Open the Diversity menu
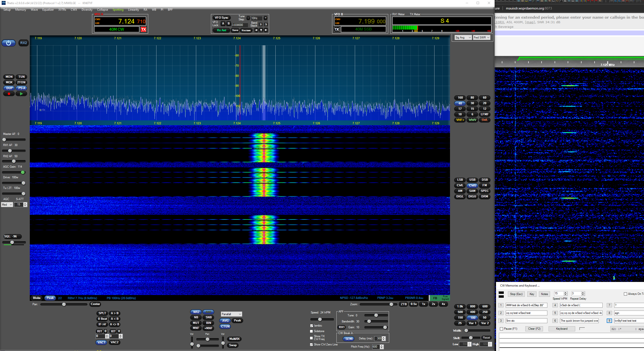Image resolution: width=644 pixels, height=351 pixels. point(87,10)
